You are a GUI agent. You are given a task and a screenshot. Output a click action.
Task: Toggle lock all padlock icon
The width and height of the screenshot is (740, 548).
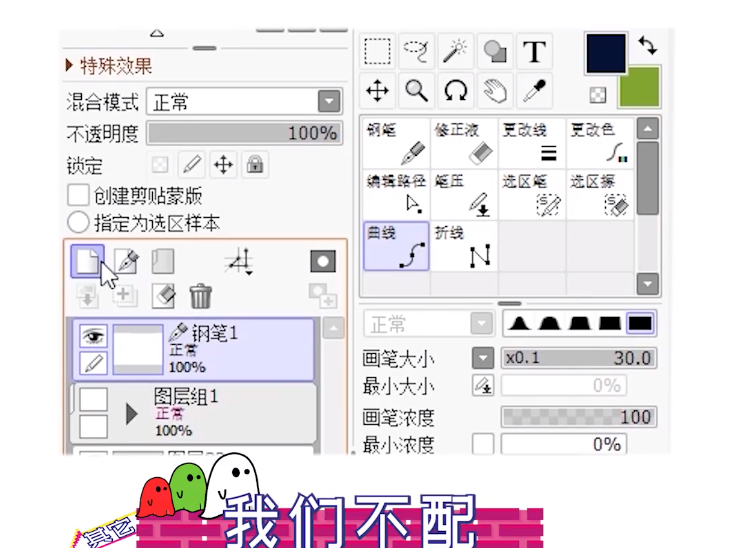(x=255, y=165)
